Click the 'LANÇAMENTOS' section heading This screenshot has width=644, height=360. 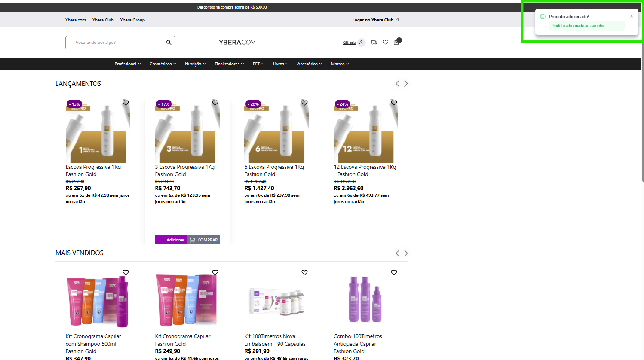coord(78,84)
